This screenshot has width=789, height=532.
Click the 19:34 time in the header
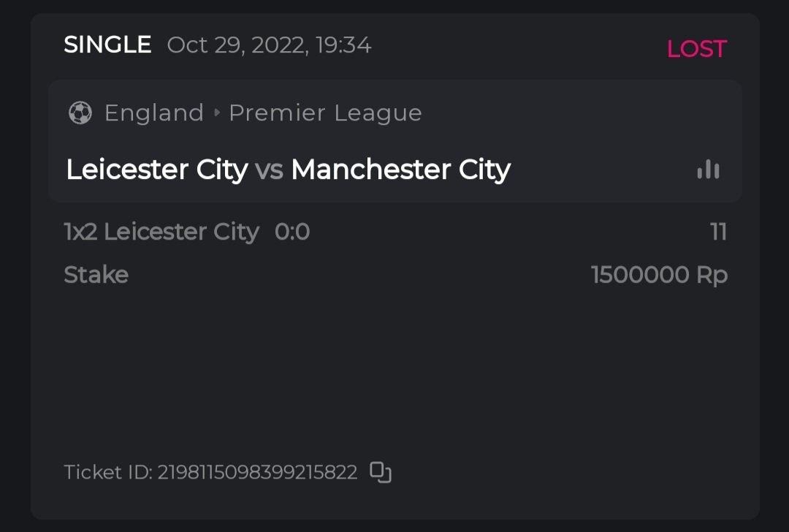(343, 45)
